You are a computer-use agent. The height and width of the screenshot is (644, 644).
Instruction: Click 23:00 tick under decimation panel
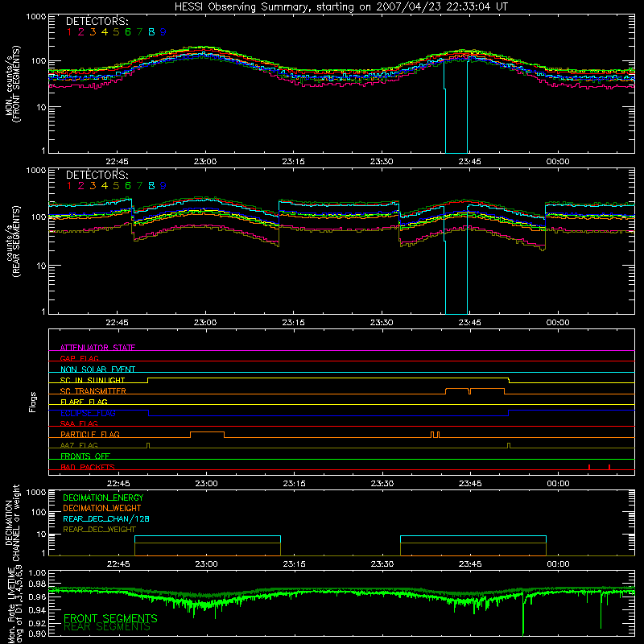tap(206, 564)
